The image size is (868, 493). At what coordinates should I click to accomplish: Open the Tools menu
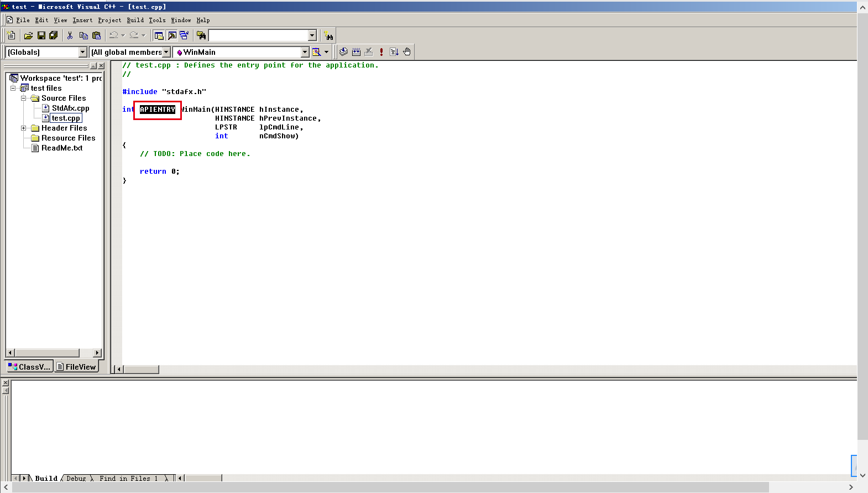(x=157, y=20)
